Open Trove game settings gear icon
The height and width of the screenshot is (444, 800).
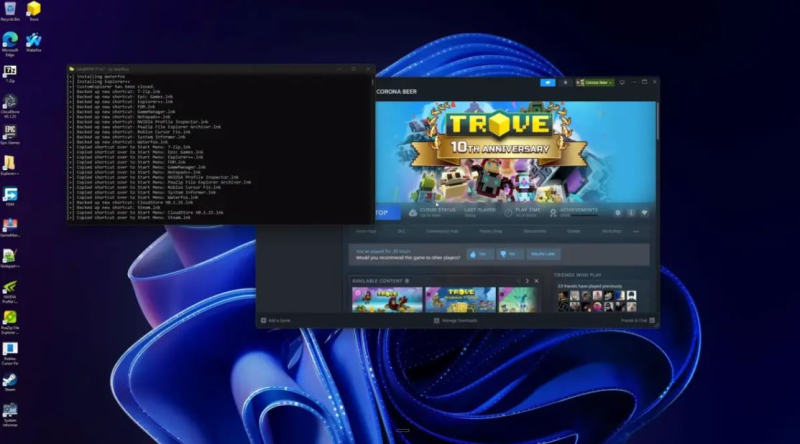click(x=617, y=213)
